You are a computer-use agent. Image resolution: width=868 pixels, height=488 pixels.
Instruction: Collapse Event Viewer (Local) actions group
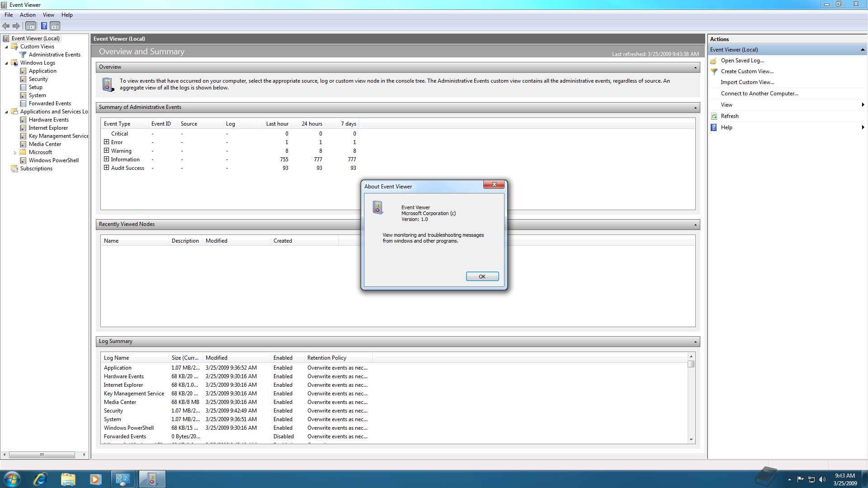[862, 50]
